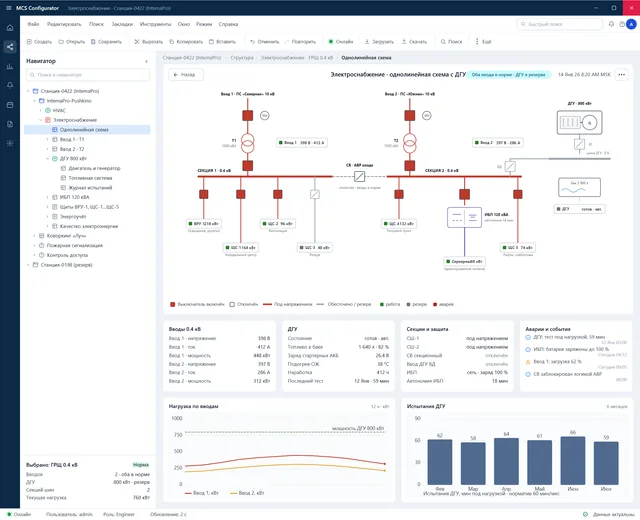Click the Вырезать scissors button
Viewport: 640px width, 520px height.
click(149, 42)
